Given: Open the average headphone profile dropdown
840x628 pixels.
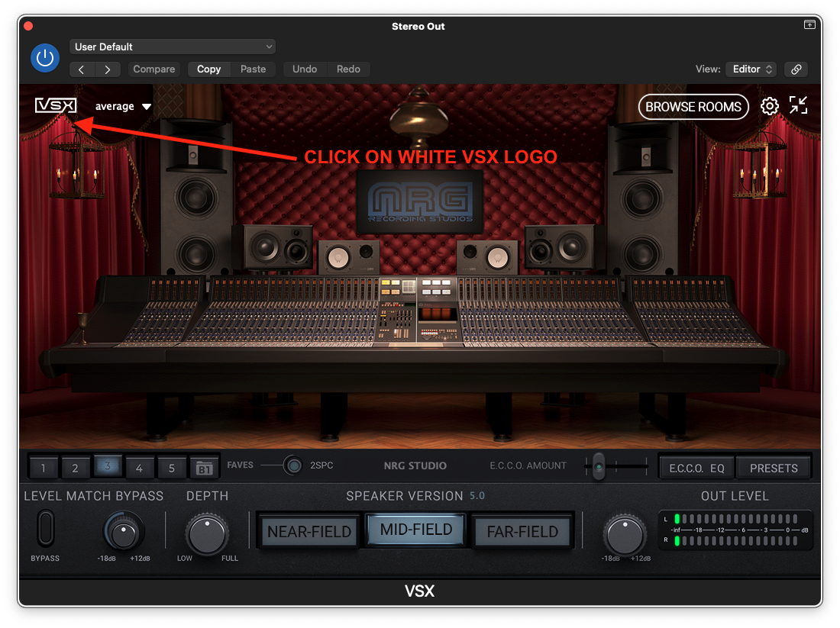Looking at the screenshot, I should tap(123, 106).
